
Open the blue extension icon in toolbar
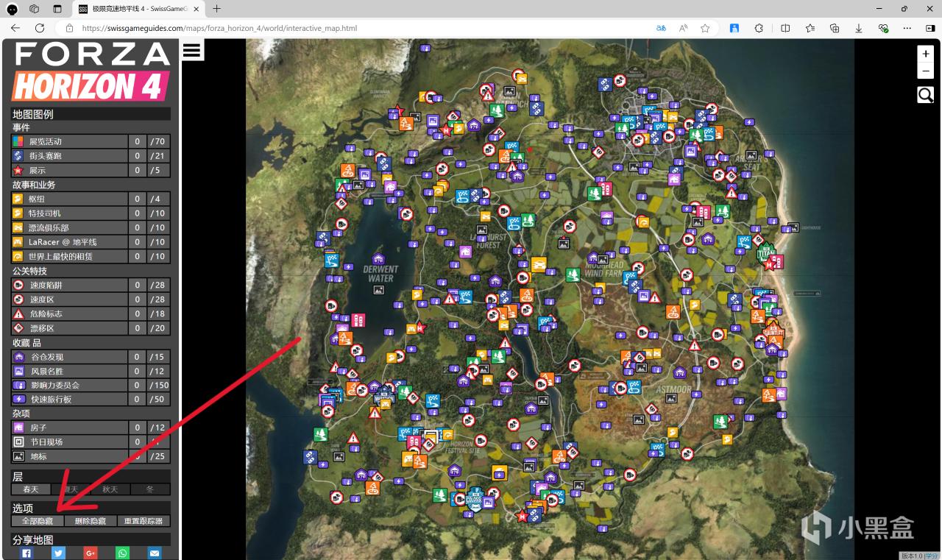pyautogui.click(x=734, y=28)
